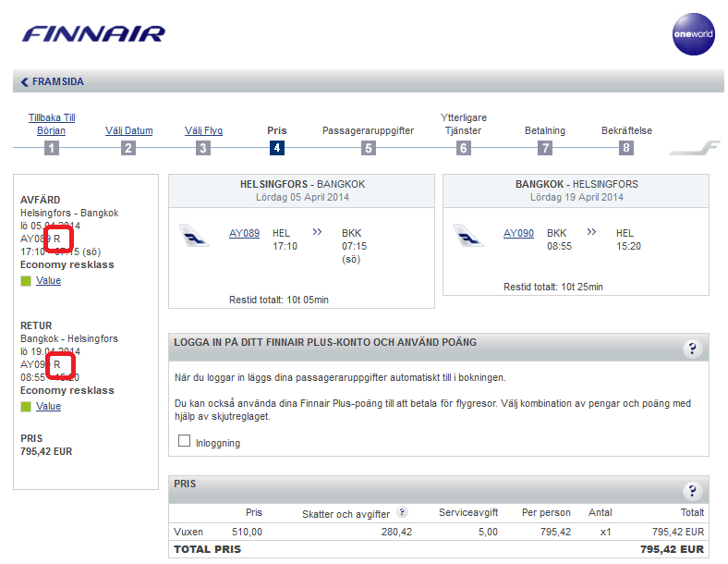Go back to Välj Datum step
728x564 pixels.
128,130
